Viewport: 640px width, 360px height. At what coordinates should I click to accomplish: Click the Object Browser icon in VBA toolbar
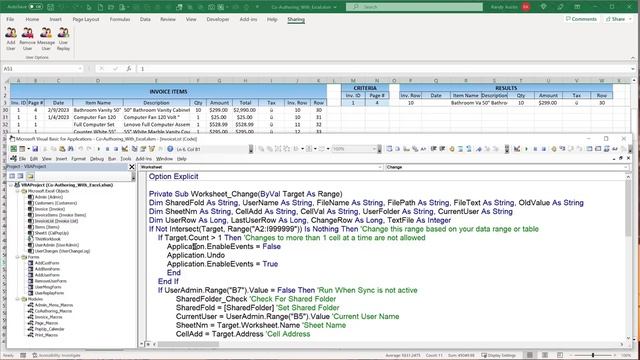(x=152, y=149)
